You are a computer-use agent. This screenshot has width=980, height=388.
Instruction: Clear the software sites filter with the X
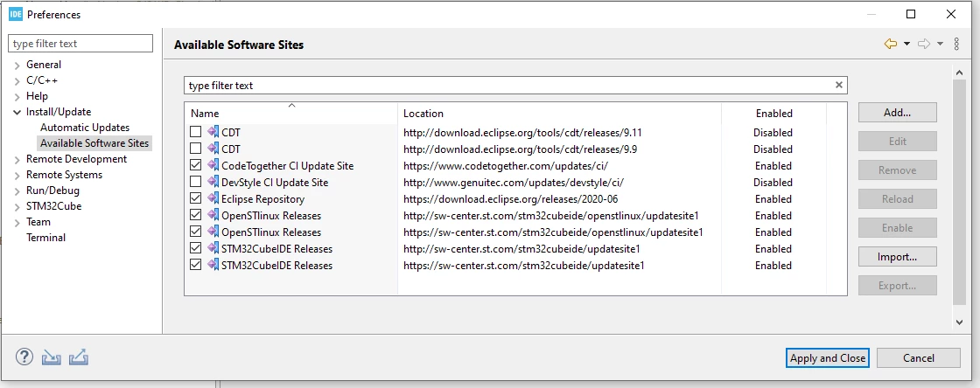[x=839, y=86]
